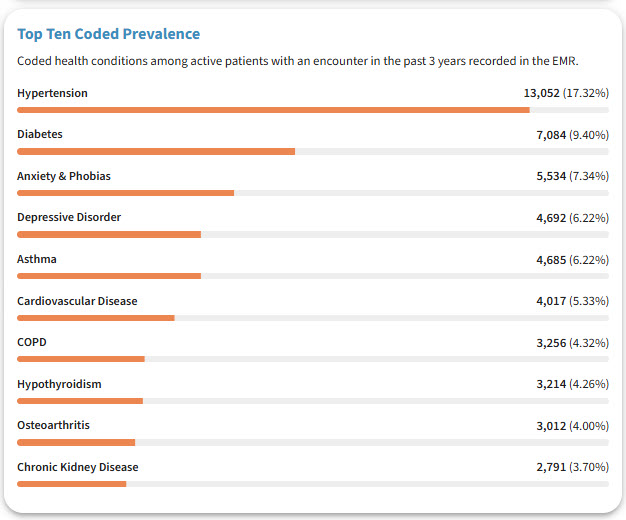Click the Diabetes orange prevalence bar

pyautogui.click(x=156, y=152)
